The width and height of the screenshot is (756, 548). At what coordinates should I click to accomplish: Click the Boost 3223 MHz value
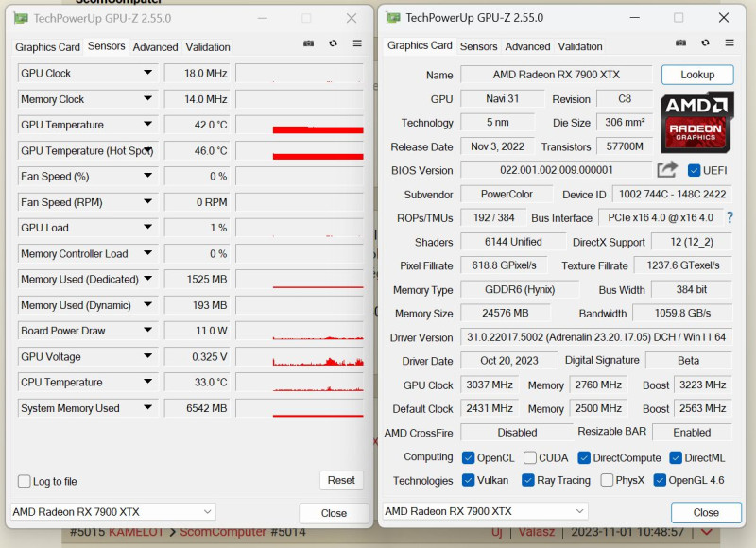[x=702, y=385]
